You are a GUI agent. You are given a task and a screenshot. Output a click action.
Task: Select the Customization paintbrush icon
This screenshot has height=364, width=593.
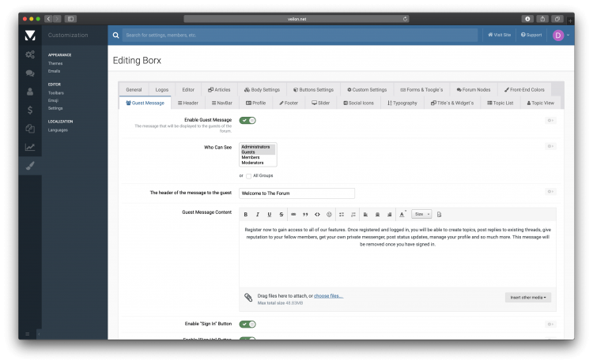pyautogui.click(x=30, y=165)
